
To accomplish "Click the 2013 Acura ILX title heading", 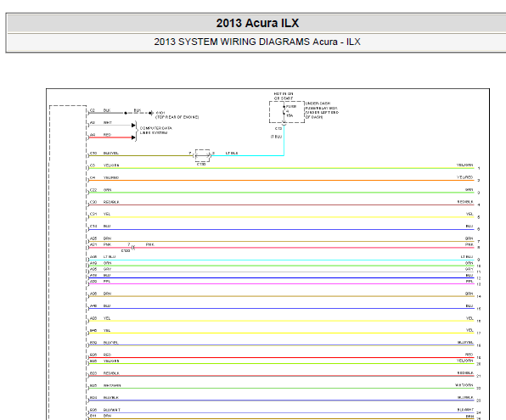I will pyautogui.click(x=257, y=23).
